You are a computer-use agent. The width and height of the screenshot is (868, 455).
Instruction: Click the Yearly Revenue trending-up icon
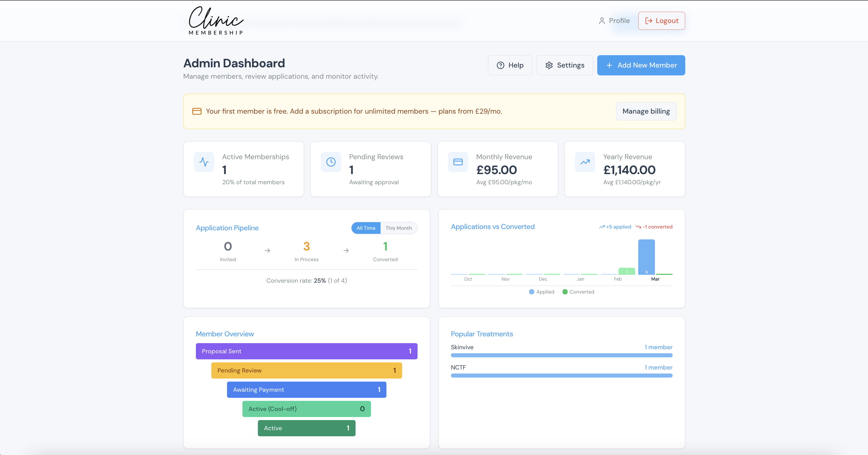[585, 162]
